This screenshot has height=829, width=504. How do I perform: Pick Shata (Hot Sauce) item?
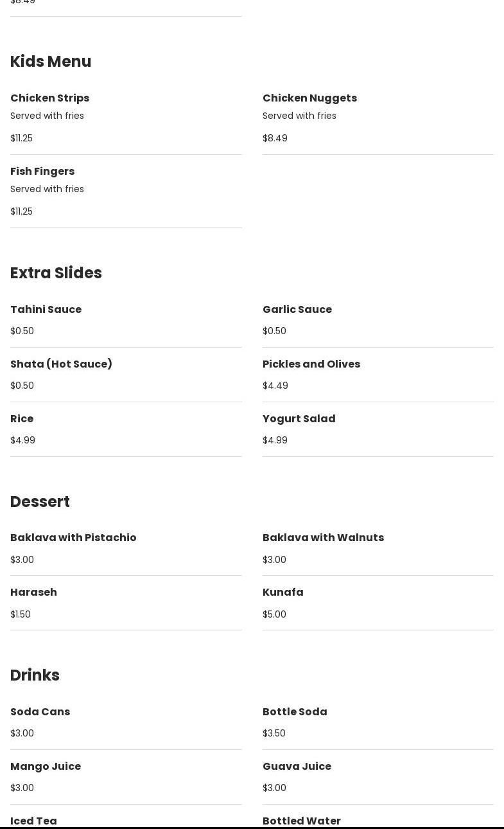point(61,364)
